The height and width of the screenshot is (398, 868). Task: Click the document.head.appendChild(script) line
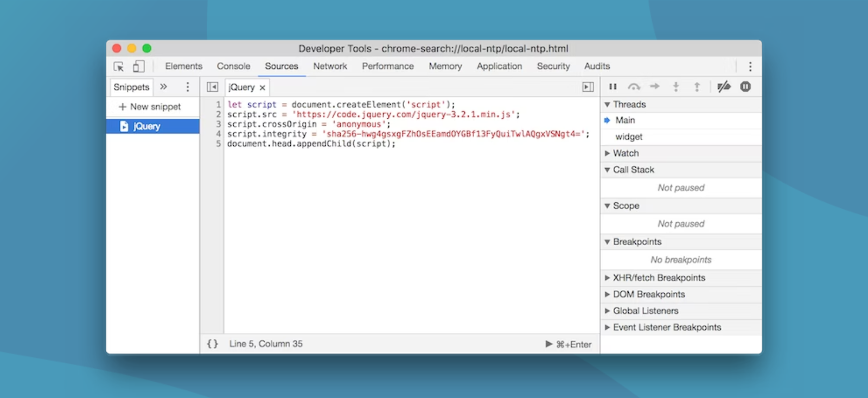311,144
